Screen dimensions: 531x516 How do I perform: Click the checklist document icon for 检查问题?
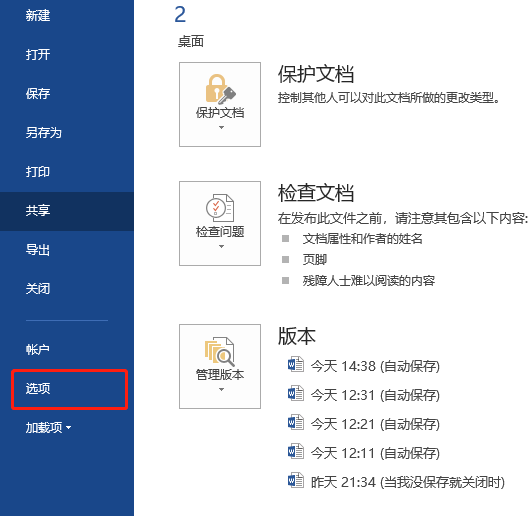[x=220, y=208]
